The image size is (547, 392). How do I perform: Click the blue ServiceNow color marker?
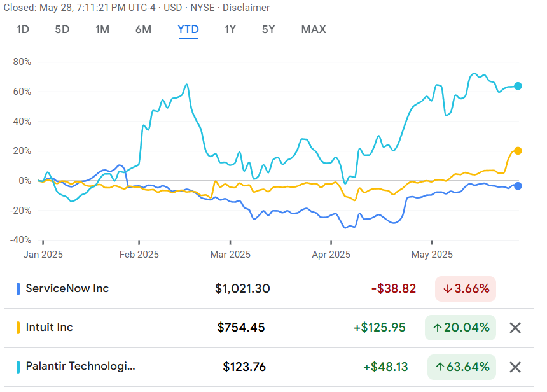coord(18,289)
